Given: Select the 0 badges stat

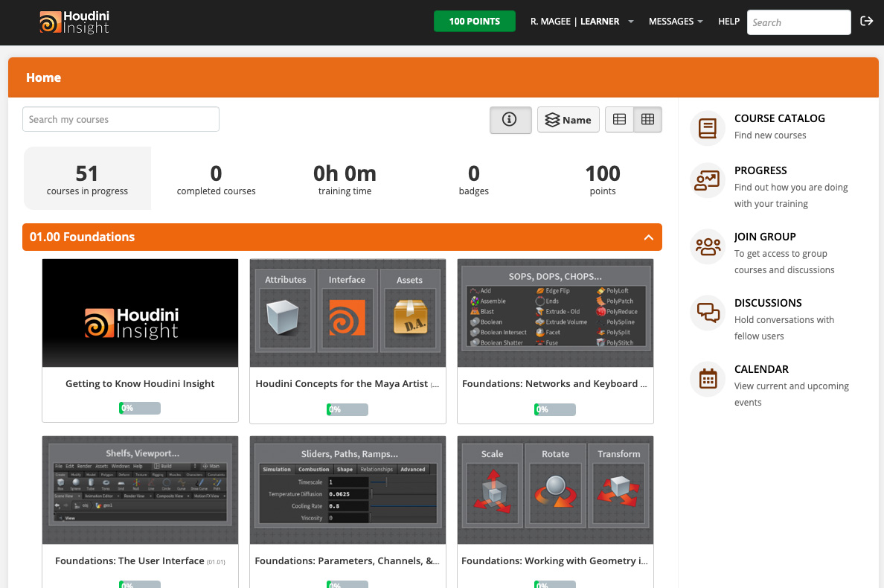Looking at the screenshot, I should [473, 179].
